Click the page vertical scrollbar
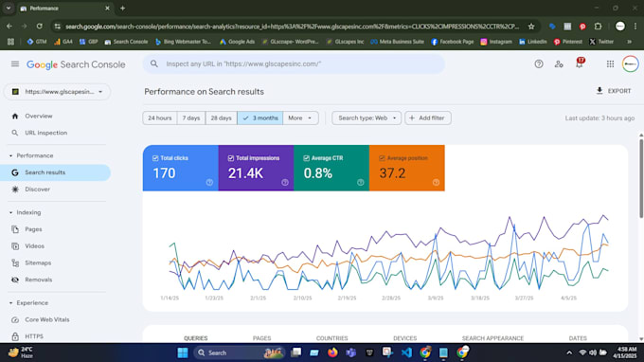This screenshot has height=362, width=644. tap(641, 178)
